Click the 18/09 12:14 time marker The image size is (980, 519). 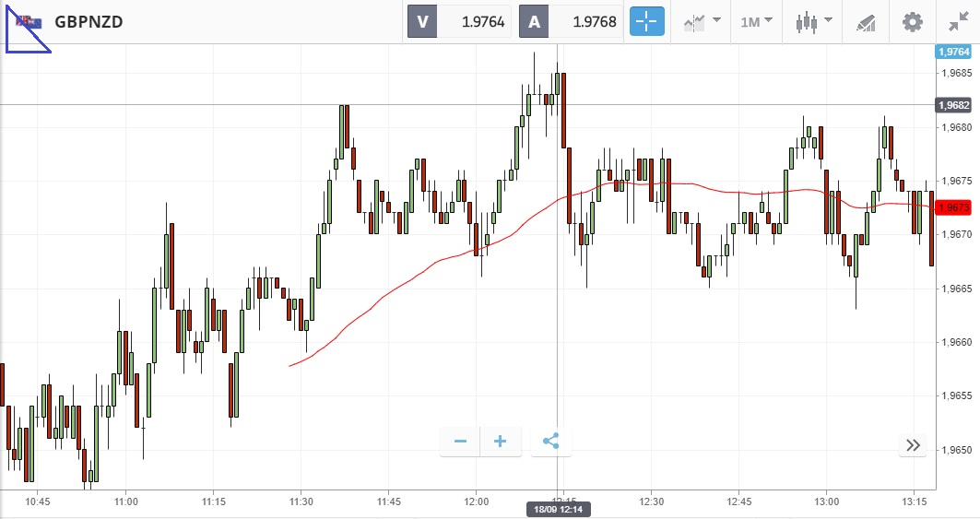(559, 509)
